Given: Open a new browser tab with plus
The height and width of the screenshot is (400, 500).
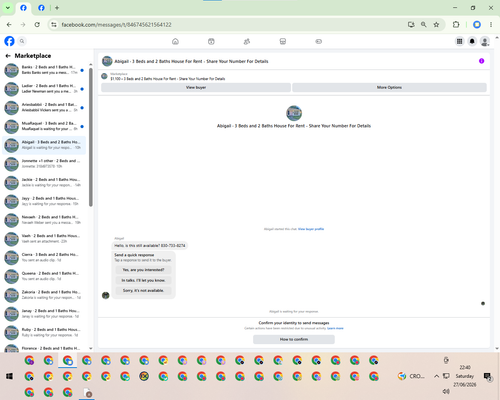Looking at the screenshot, I should (57, 8).
